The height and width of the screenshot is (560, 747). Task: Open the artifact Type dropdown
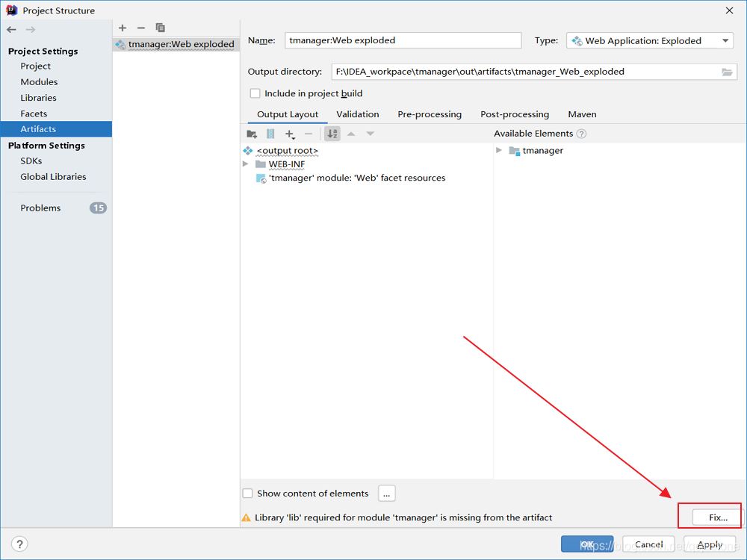650,40
